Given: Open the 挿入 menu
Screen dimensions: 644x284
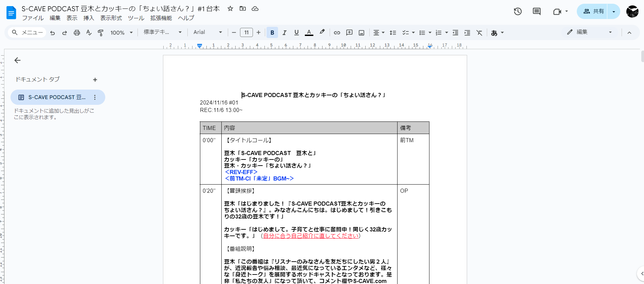Looking at the screenshot, I should [x=89, y=18].
